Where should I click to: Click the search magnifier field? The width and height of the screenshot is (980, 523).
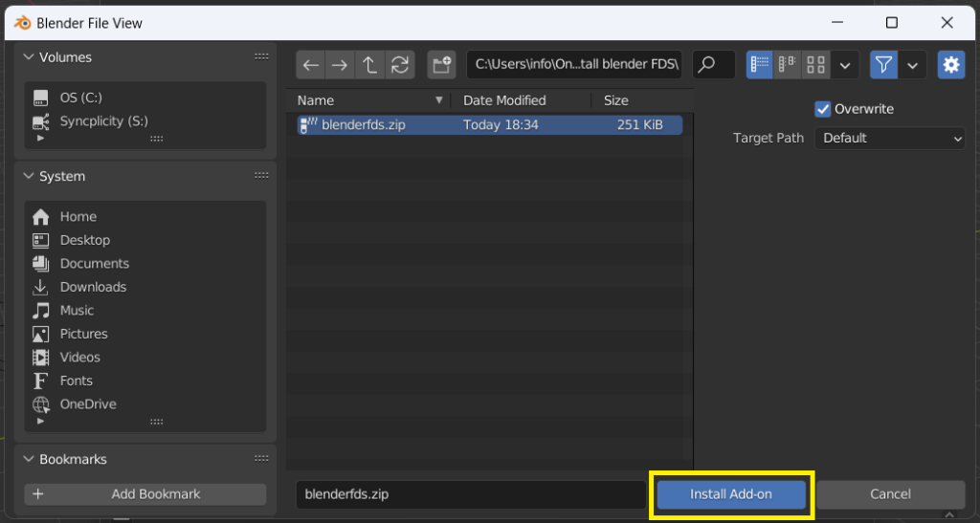point(714,65)
